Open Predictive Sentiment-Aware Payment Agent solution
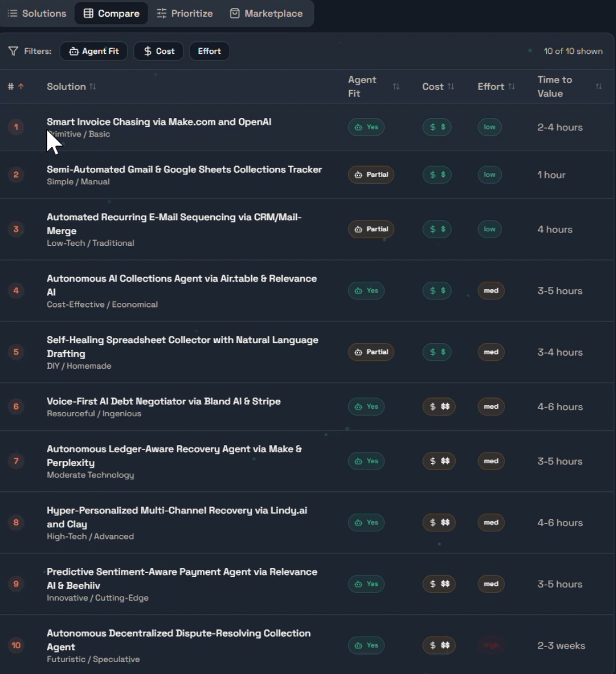 pyautogui.click(x=182, y=578)
